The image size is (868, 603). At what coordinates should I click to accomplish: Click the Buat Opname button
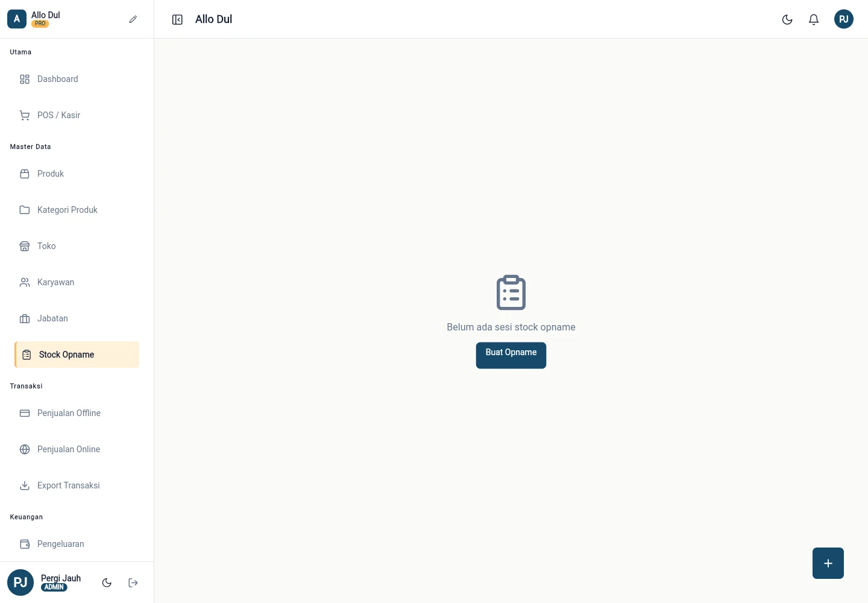pos(511,355)
